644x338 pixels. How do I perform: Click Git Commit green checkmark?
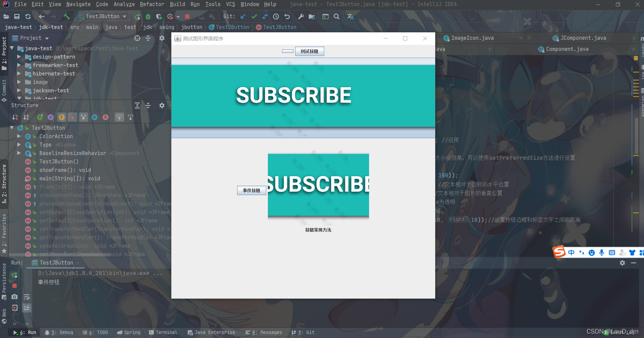[254, 17]
